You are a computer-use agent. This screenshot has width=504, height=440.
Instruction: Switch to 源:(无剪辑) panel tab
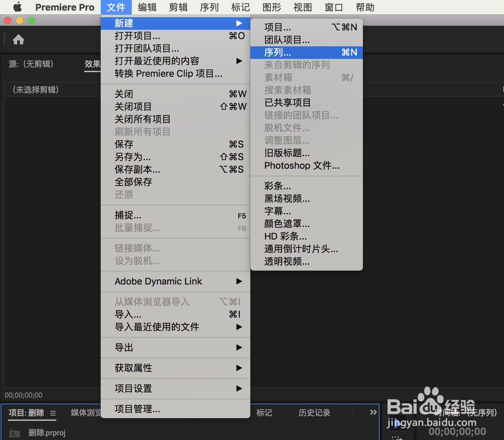(x=31, y=64)
